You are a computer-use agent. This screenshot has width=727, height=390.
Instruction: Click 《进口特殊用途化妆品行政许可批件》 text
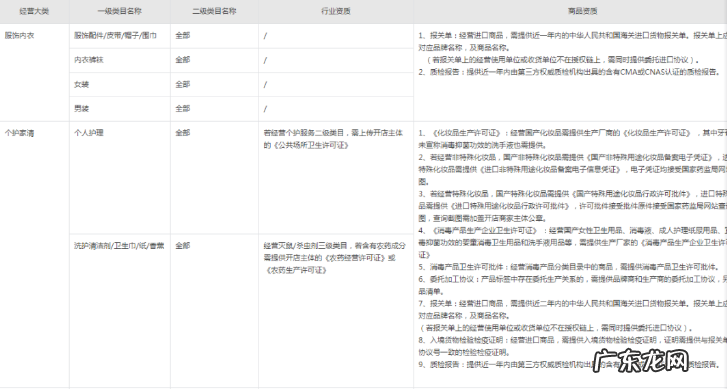(x=510, y=206)
